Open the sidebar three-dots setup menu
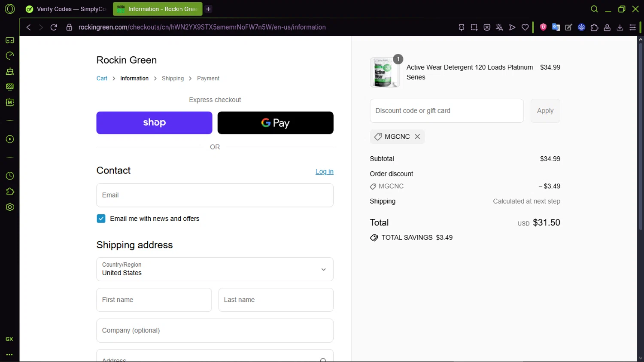 (x=9, y=355)
